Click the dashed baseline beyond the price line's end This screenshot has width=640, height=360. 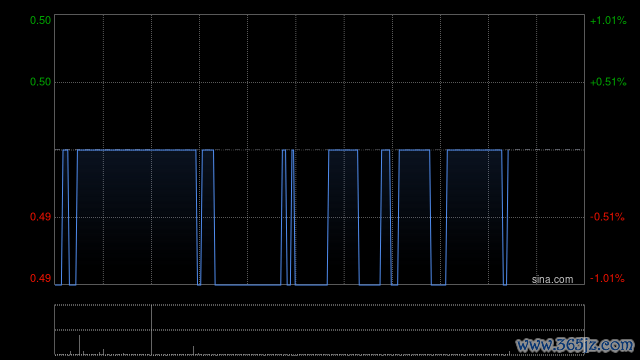coord(547,150)
